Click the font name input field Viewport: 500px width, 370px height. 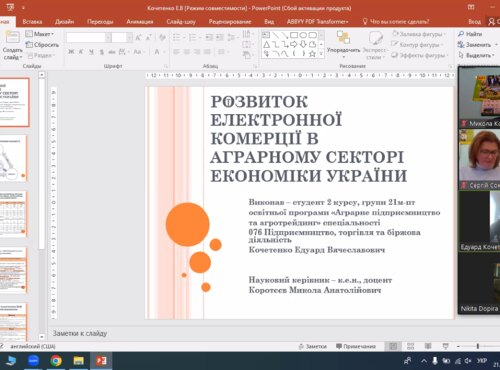point(86,38)
